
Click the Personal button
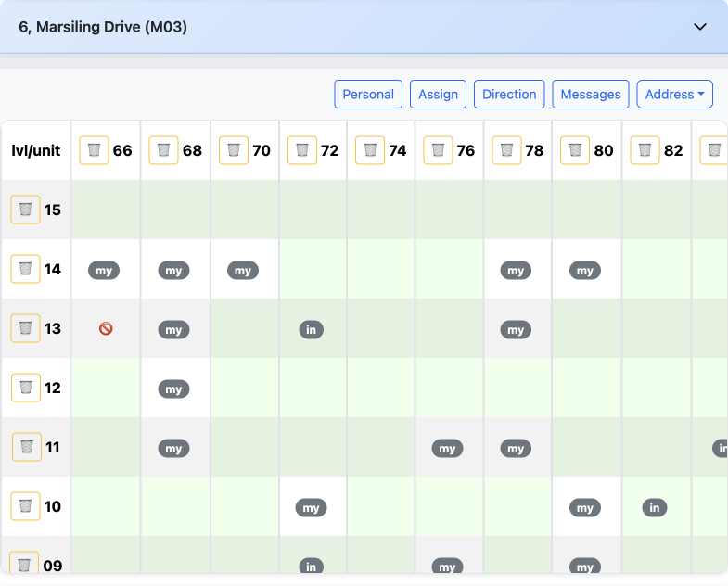[368, 95]
